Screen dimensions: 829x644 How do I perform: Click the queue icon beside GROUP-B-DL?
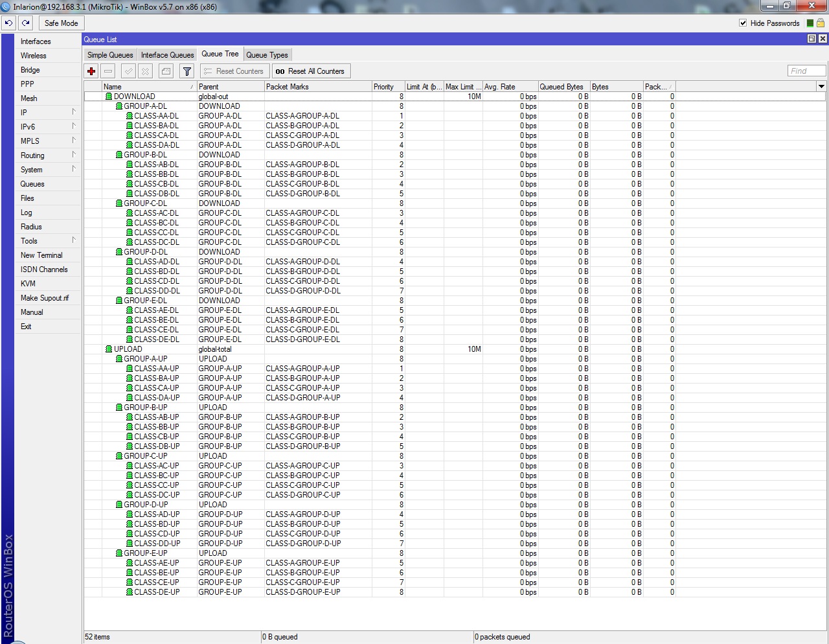pyautogui.click(x=119, y=155)
